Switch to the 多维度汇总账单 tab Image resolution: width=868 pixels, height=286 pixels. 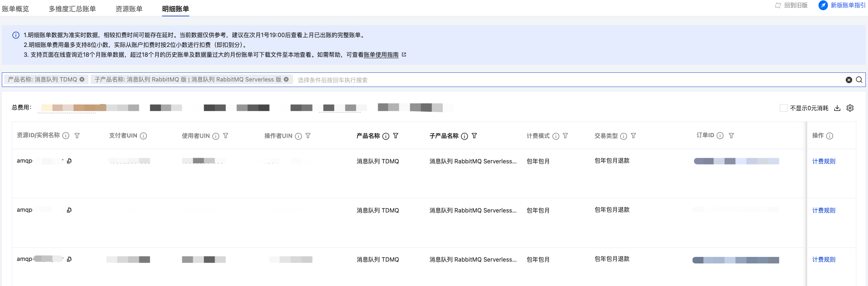pyautogui.click(x=72, y=9)
